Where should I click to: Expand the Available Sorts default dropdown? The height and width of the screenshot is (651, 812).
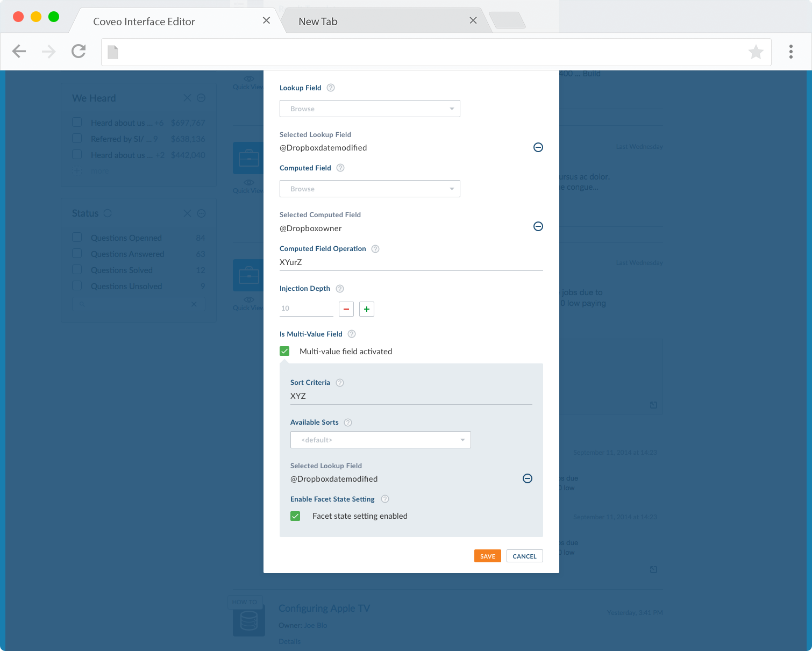pos(380,439)
